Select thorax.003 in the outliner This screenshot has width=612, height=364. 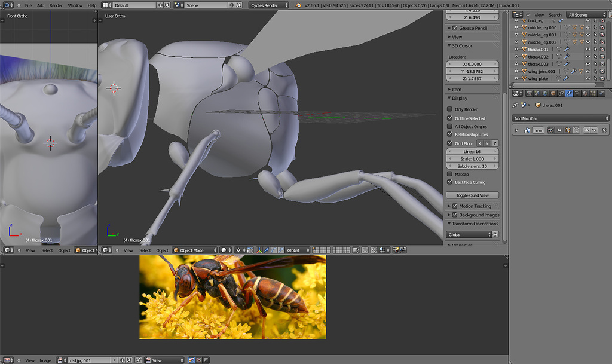tap(538, 64)
